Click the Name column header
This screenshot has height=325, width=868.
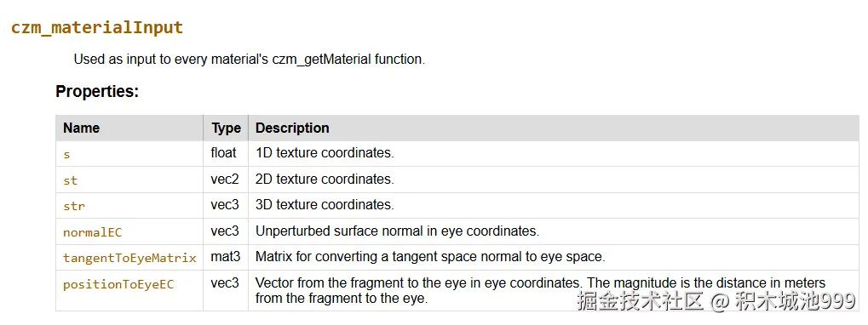[82, 128]
